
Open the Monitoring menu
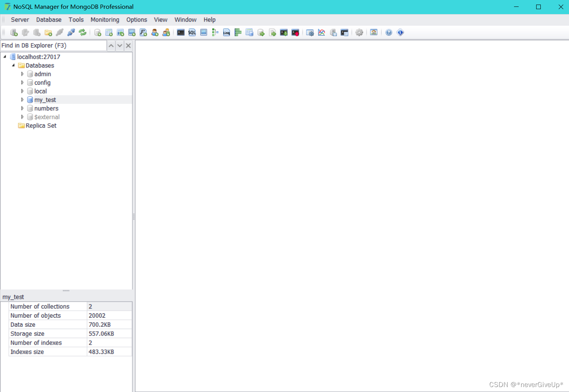click(x=105, y=20)
